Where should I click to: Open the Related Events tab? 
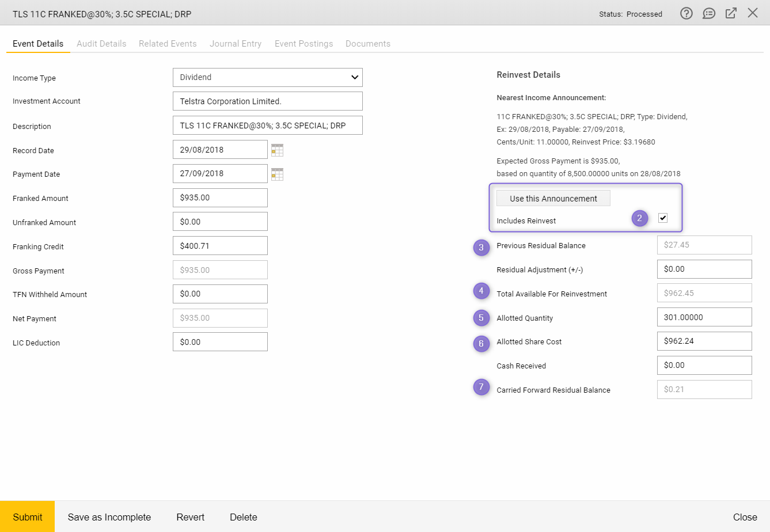168,44
